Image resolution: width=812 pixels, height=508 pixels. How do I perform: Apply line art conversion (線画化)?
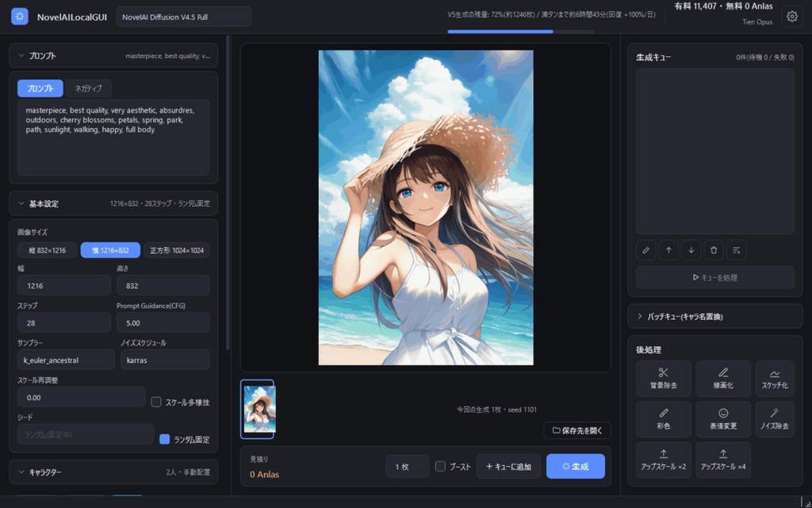point(723,379)
